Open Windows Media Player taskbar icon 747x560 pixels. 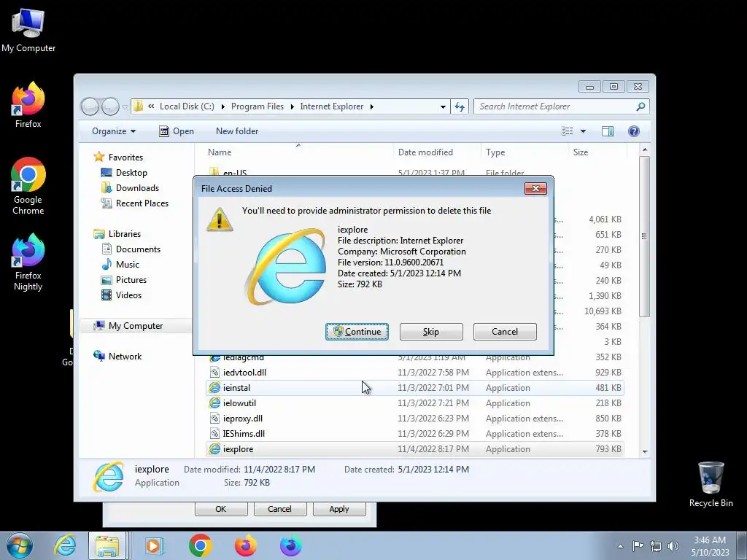pyautogui.click(x=153, y=545)
